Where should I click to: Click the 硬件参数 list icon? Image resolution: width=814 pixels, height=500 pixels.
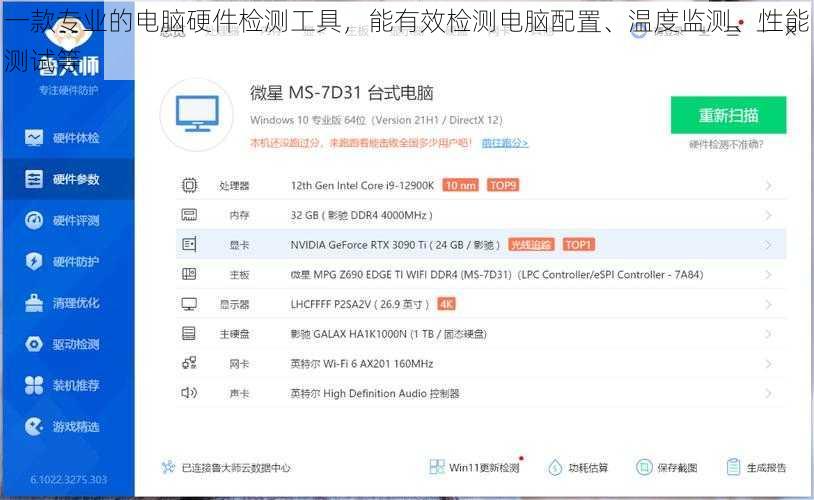34,179
